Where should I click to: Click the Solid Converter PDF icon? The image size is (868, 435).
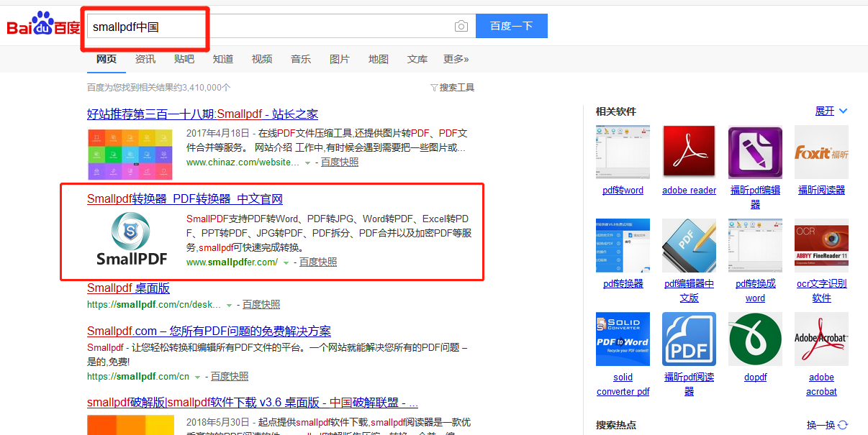coord(623,339)
